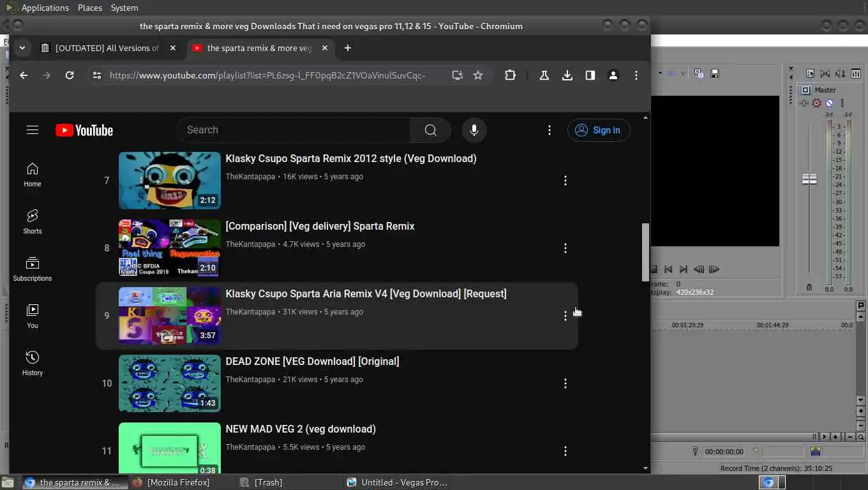Open action menu for Comparison Veg delivery video

[565, 248]
